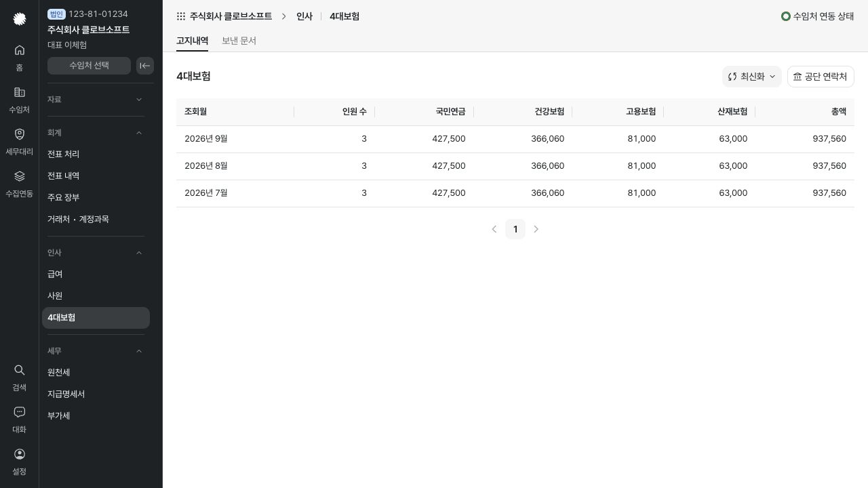Click the grid apps icon in breadcrumb
868x488 pixels.
[181, 16]
